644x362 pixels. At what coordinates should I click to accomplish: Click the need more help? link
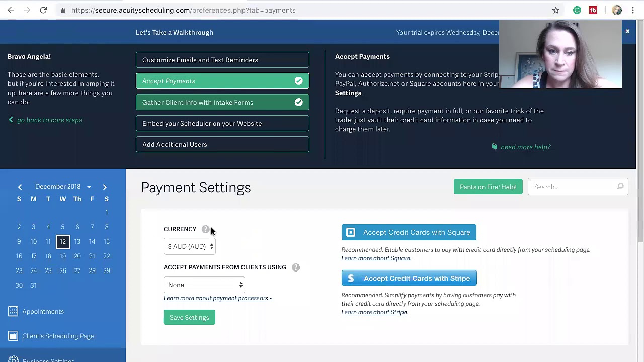tap(521, 147)
